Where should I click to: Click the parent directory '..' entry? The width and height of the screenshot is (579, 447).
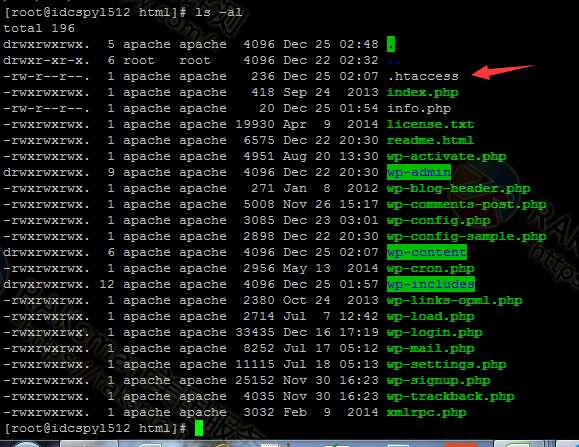point(394,61)
